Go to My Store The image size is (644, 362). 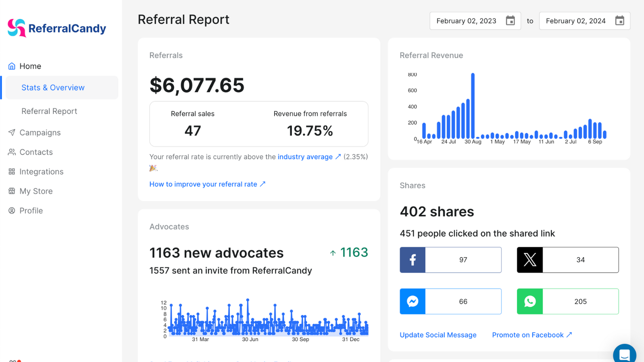(x=36, y=191)
